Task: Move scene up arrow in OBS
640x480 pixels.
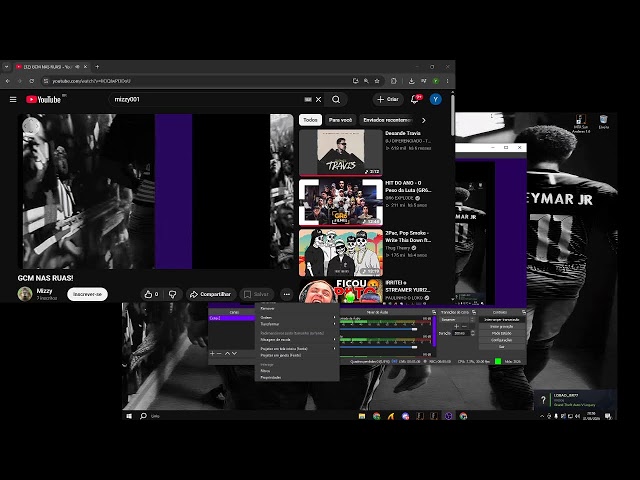Action: 227,353
